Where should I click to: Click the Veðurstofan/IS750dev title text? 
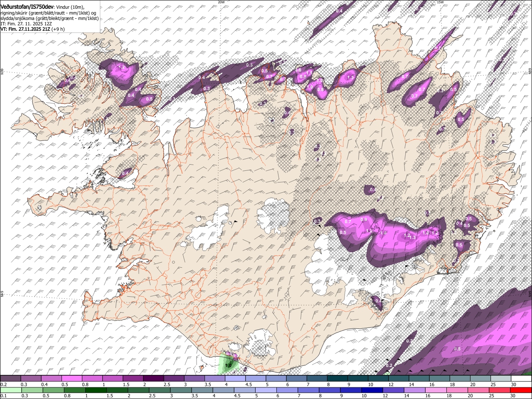[x=27, y=7]
